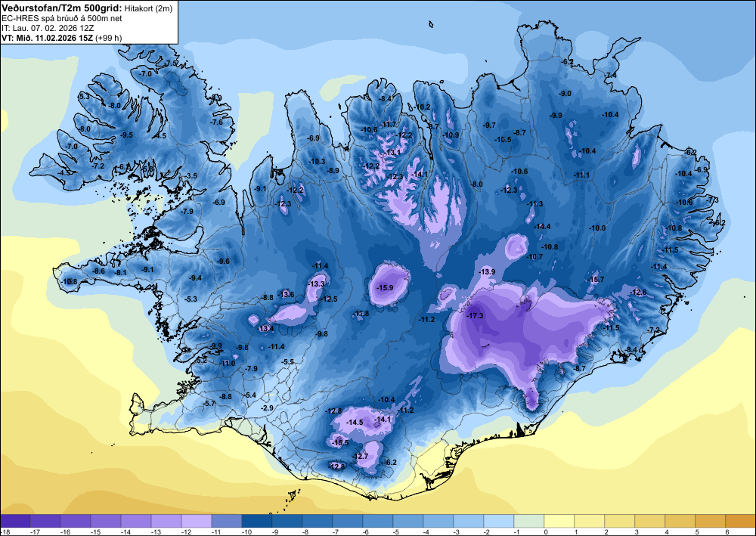Click the -7.5 label at the Westfjords' northern tip
The image size is (756, 536).
(x=171, y=64)
